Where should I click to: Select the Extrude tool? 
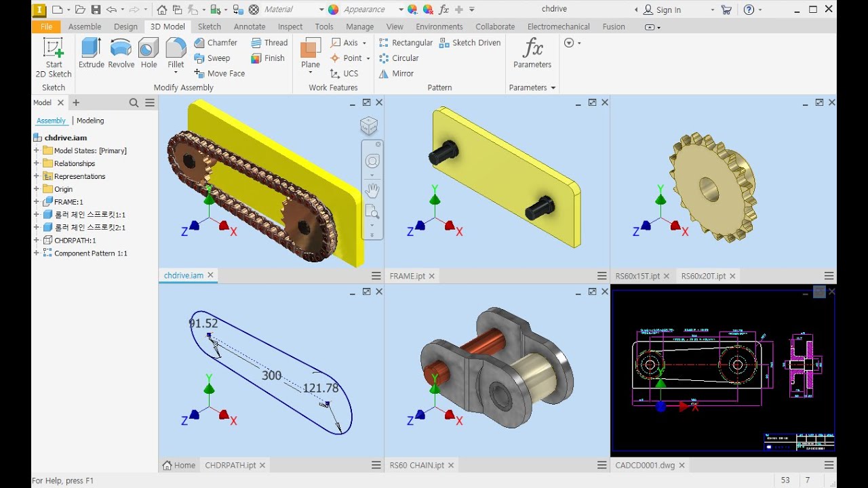point(91,53)
